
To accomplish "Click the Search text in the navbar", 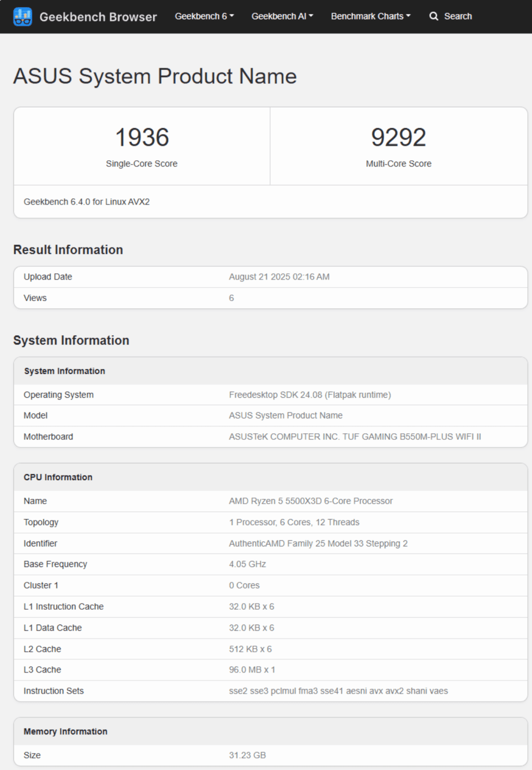I will pos(458,16).
